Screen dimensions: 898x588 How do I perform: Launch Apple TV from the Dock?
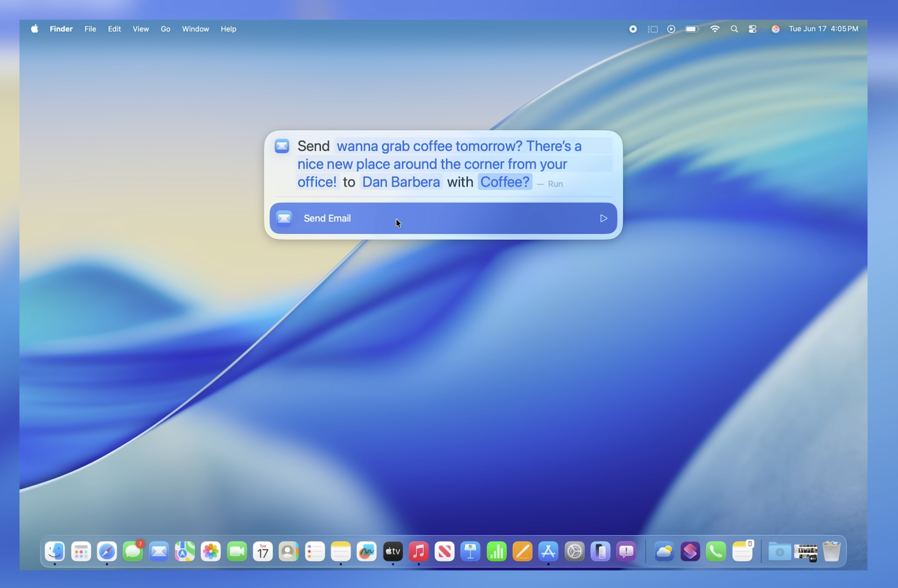point(392,551)
